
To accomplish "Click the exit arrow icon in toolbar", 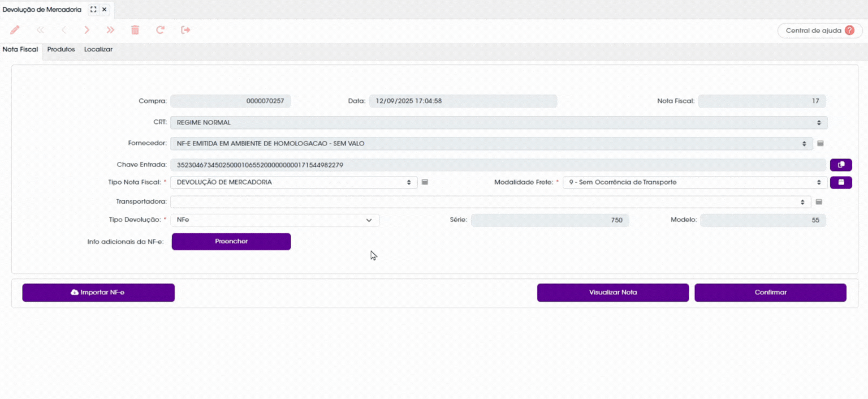I will tap(185, 30).
